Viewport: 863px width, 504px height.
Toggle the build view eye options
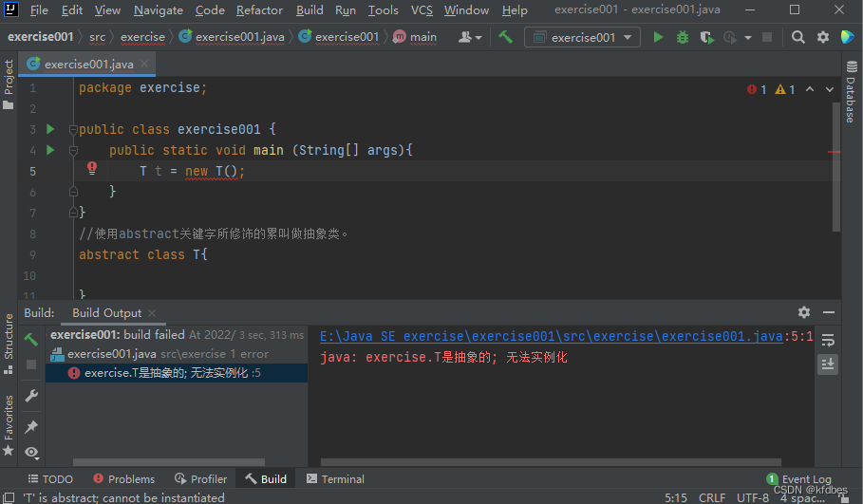(x=31, y=452)
